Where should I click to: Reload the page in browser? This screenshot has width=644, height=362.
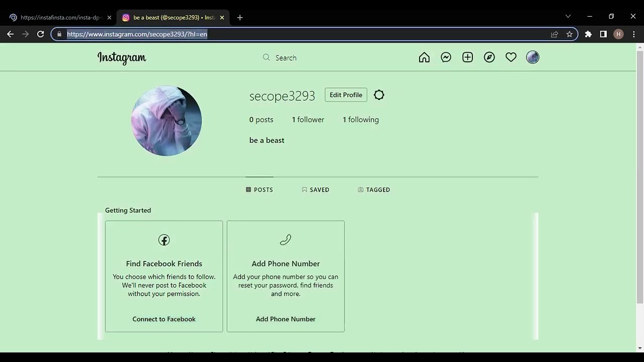(x=41, y=34)
